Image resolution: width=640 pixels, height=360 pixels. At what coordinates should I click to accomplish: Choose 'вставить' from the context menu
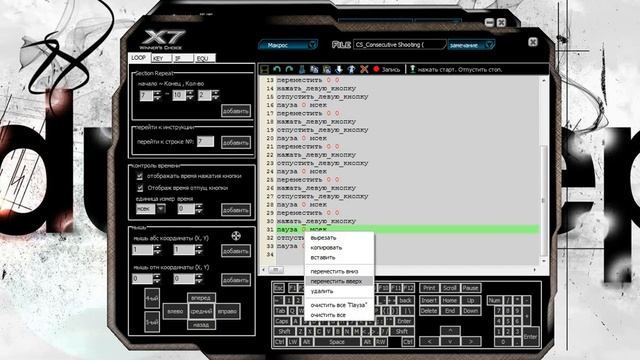(x=339, y=258)
